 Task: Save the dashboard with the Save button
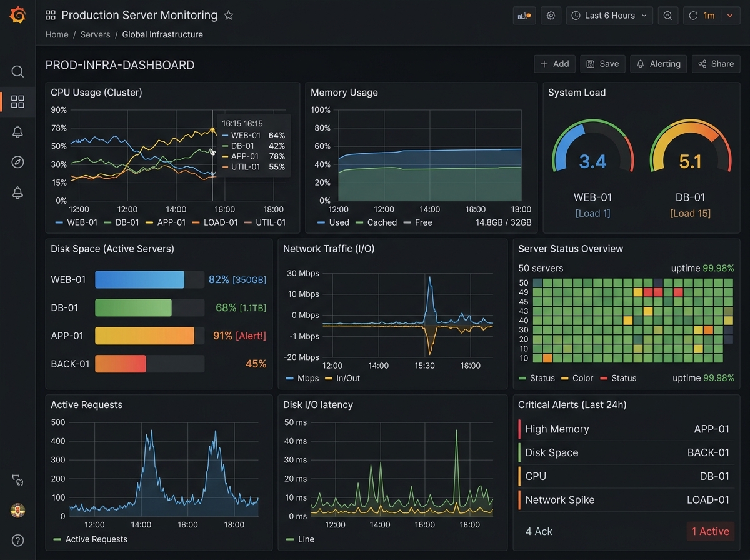[602, 64]
